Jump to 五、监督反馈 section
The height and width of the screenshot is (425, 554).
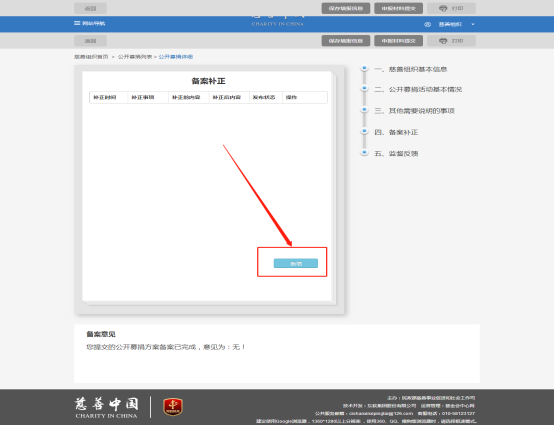point(396,154)
